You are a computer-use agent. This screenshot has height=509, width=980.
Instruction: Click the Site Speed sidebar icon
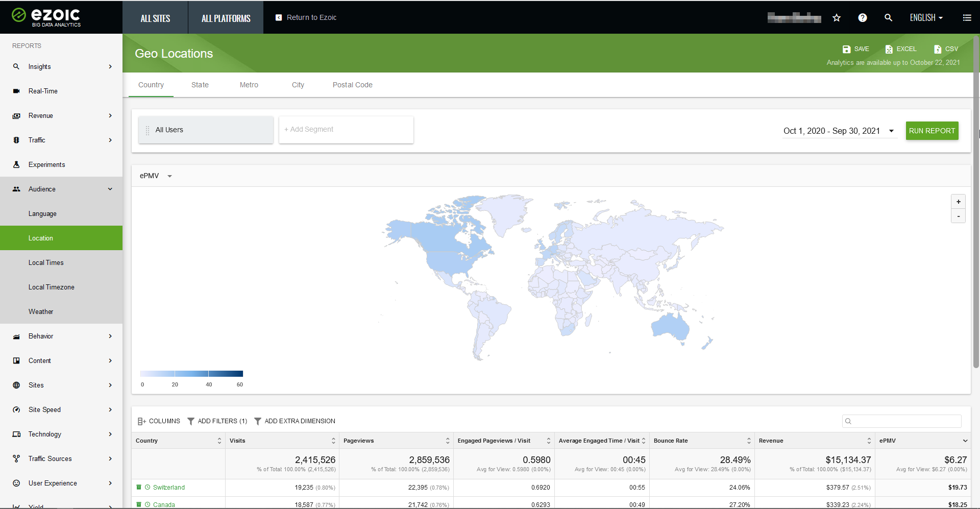17,409
